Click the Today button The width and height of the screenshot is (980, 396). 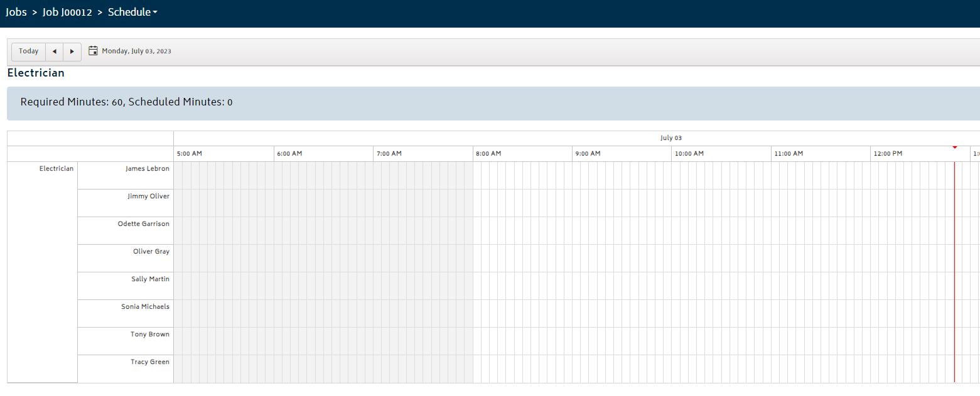[29, 51]
